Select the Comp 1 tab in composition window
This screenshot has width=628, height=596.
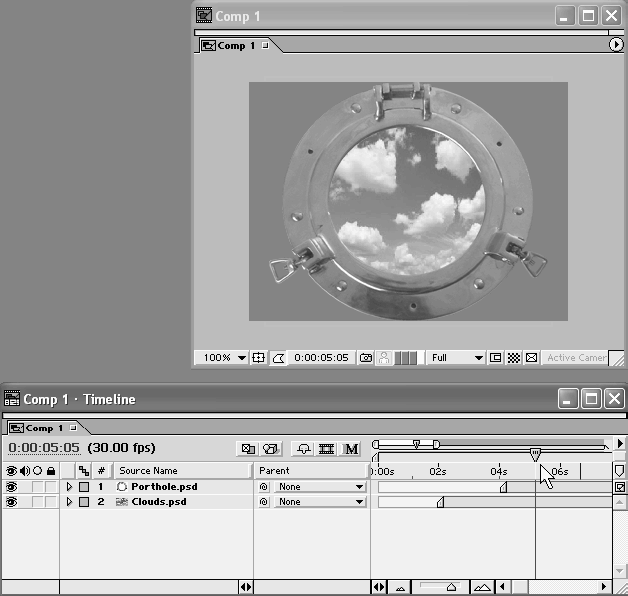pos(236,46)
